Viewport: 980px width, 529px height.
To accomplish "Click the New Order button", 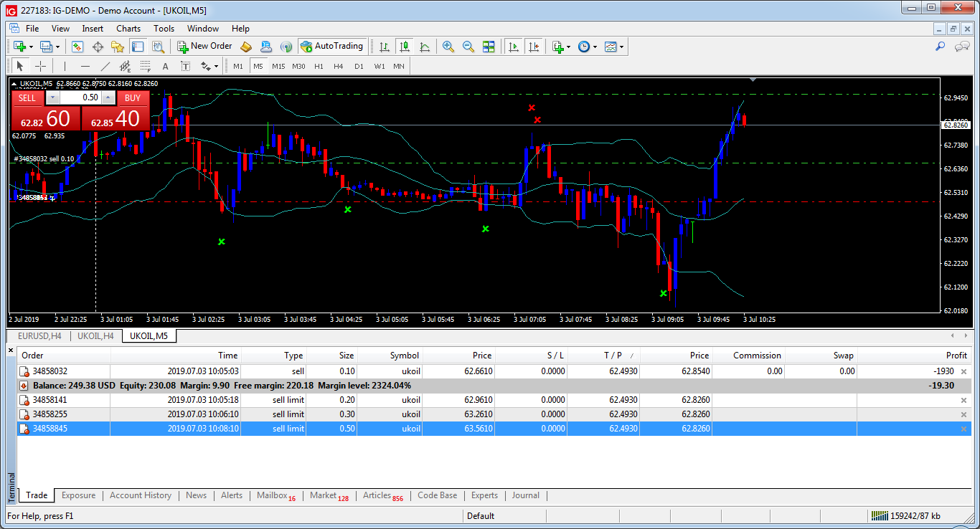I will click(x=204, y=47).
